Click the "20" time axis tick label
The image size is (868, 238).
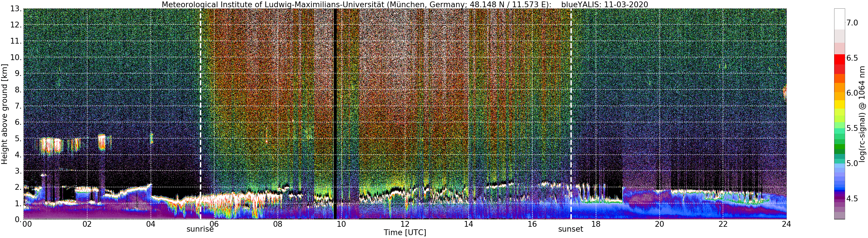tap(659, 224)
